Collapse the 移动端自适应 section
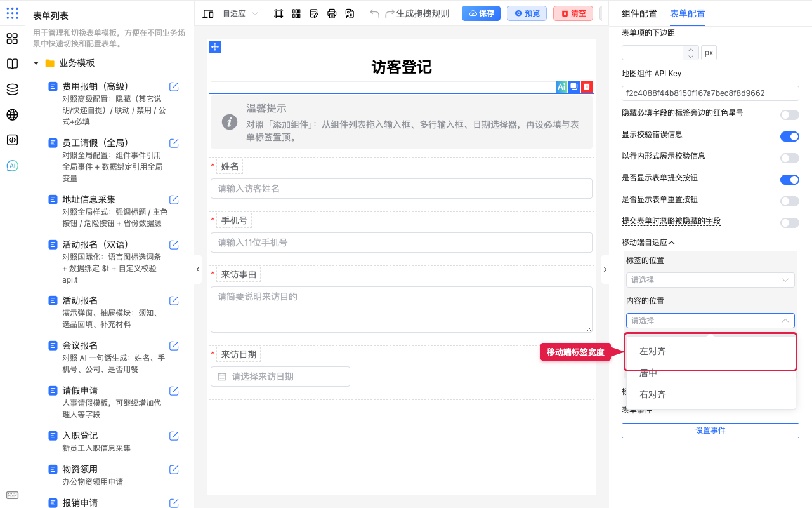Screen dimensions: 812x508 tap(648, 242)
